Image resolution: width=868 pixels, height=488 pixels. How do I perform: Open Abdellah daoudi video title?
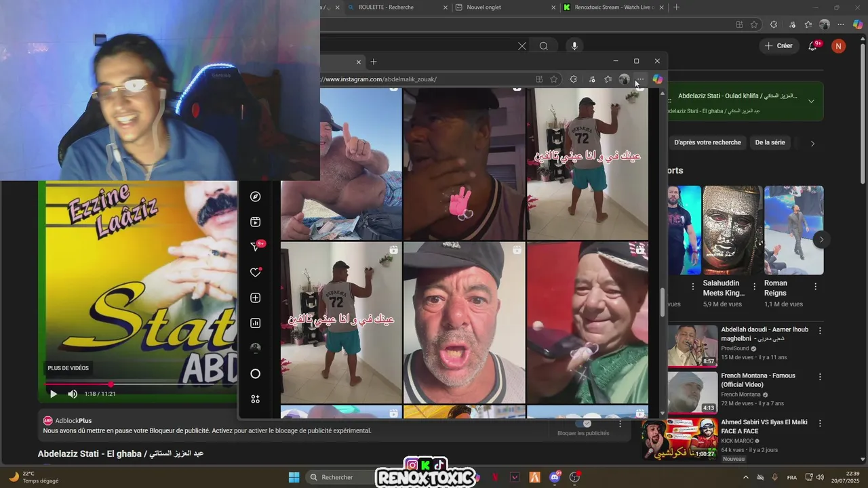(x=764, y=334)
